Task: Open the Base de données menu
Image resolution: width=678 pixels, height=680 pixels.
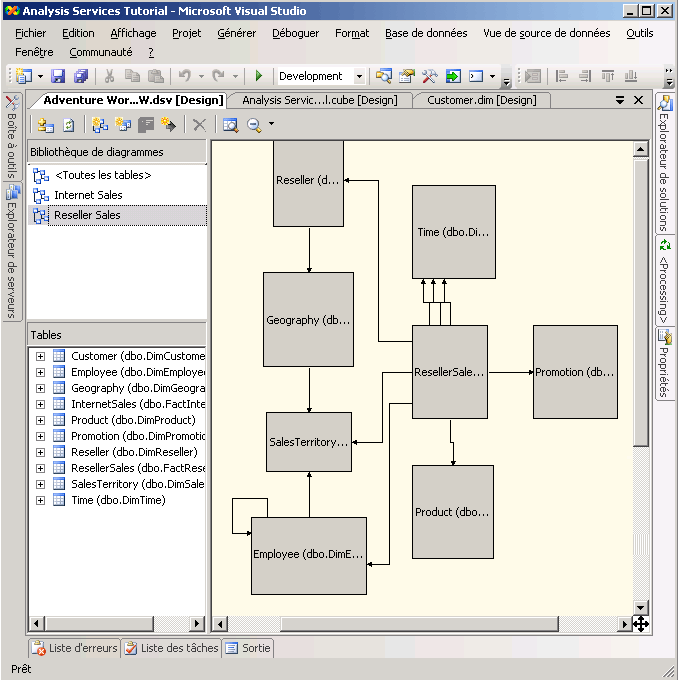Action: pos(426,33)
